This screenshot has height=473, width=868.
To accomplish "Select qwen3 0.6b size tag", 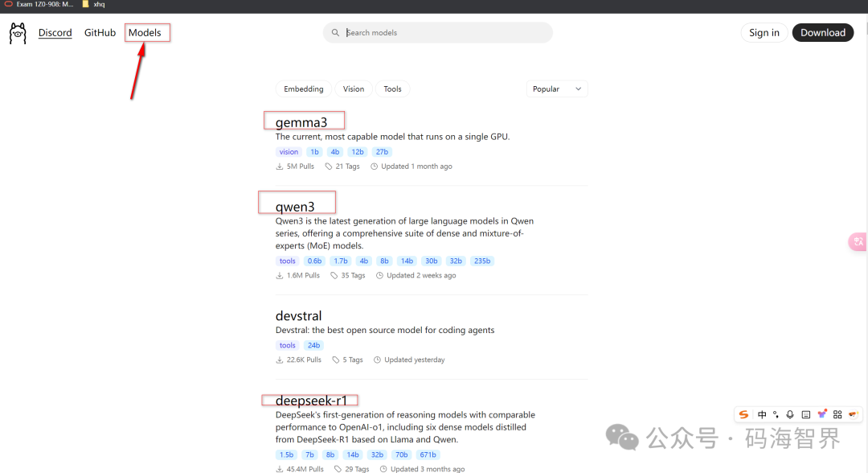I will (314, 261).
